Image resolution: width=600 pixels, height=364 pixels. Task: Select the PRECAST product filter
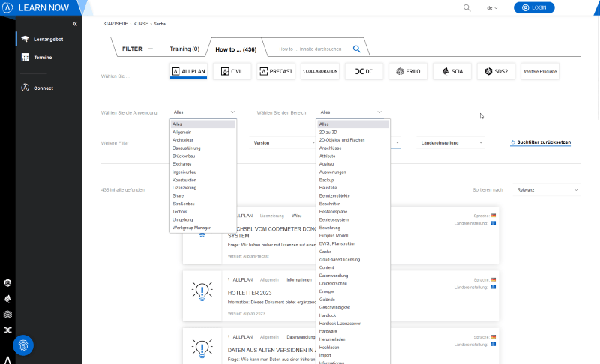coord(276,71)
